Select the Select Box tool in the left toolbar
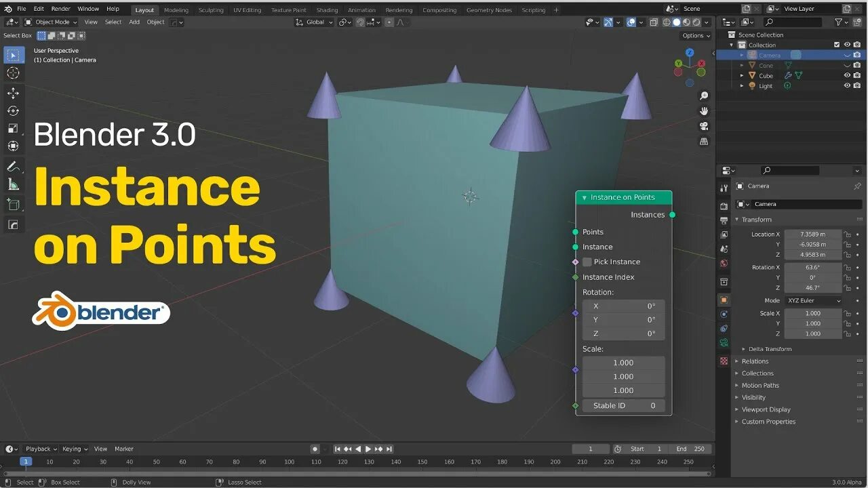Viewport: 868px width, 488px height. (x=14, y=55)
